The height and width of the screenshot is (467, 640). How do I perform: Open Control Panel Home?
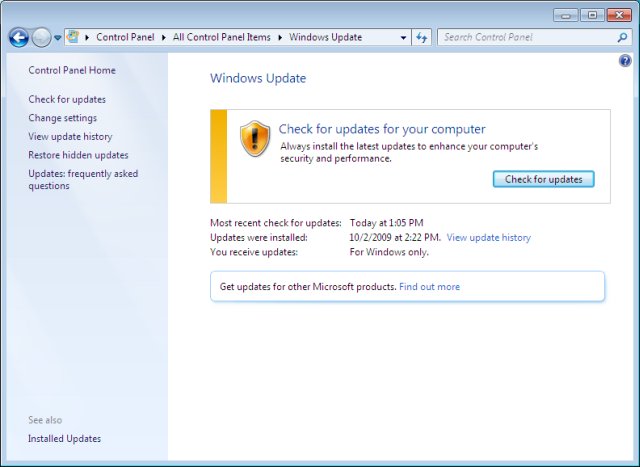click(72, 70)
